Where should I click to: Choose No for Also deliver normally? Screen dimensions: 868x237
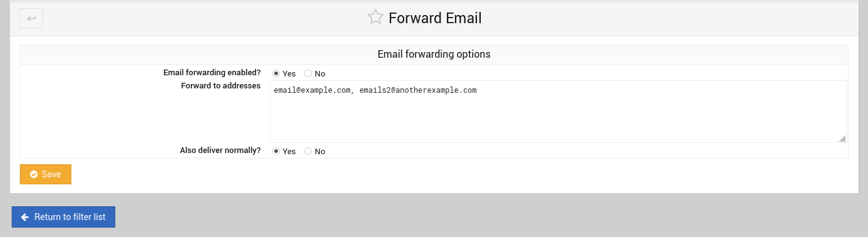pos(308,151)
